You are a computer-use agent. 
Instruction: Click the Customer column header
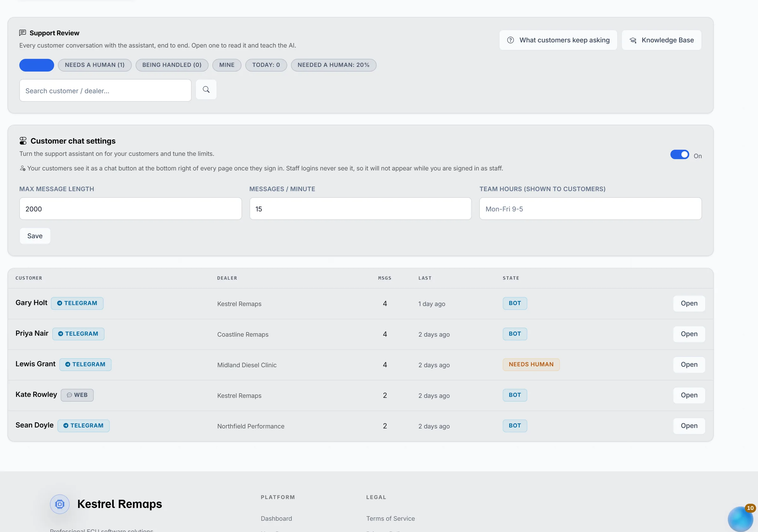tap(29, 278)
